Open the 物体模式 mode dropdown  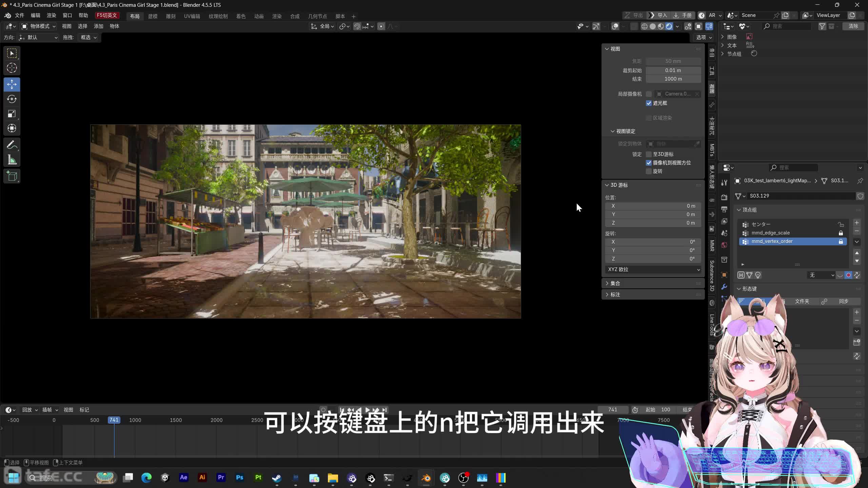(x=38, y=26)
